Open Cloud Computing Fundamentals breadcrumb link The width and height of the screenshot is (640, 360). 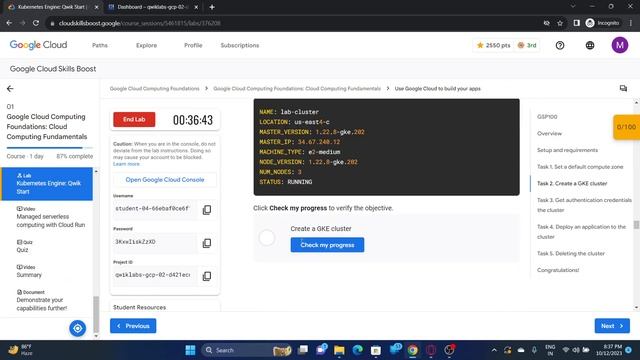(297, 89)
